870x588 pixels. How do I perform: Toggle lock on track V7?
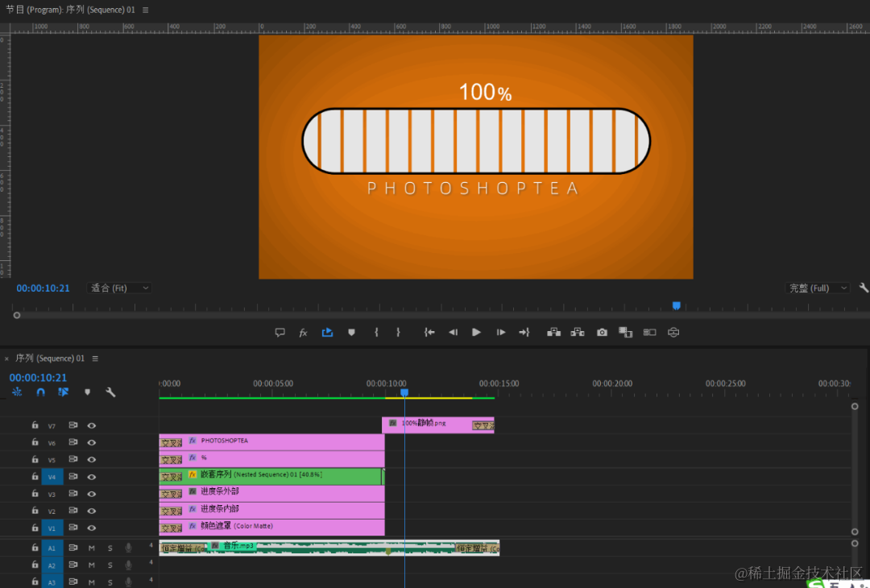pos(35,425)
